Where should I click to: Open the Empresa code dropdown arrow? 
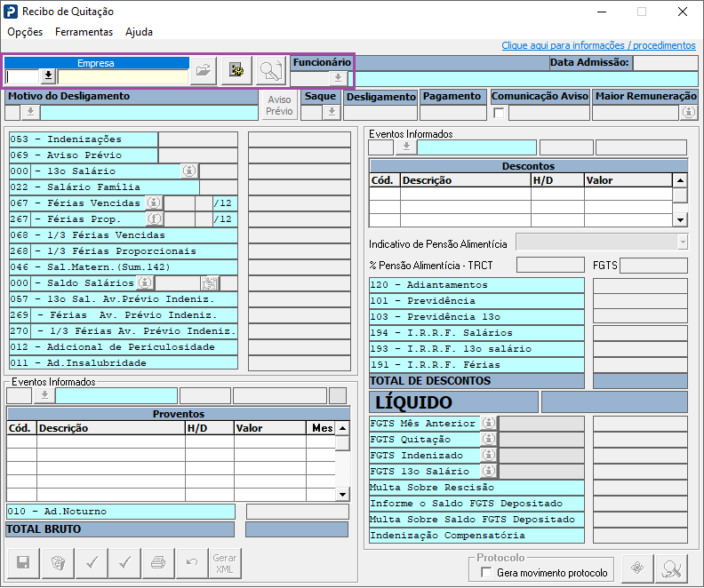[48, 76]
